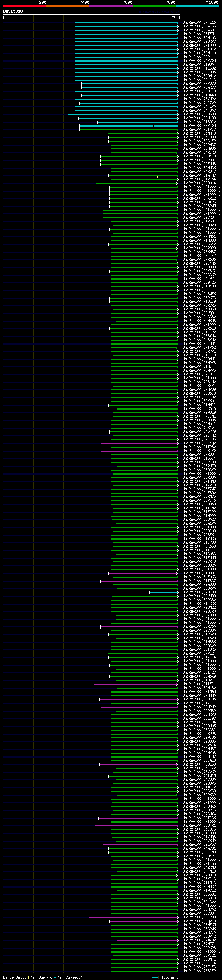The image size is (222, 980).
Task: Select hit label UniRef100_C6TE51
Action: click(x=199, y=34)
